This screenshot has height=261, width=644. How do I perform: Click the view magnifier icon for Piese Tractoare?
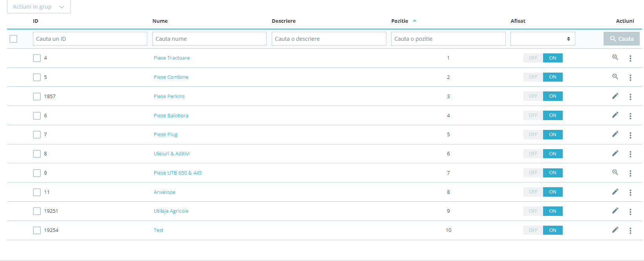click(615, 58)
